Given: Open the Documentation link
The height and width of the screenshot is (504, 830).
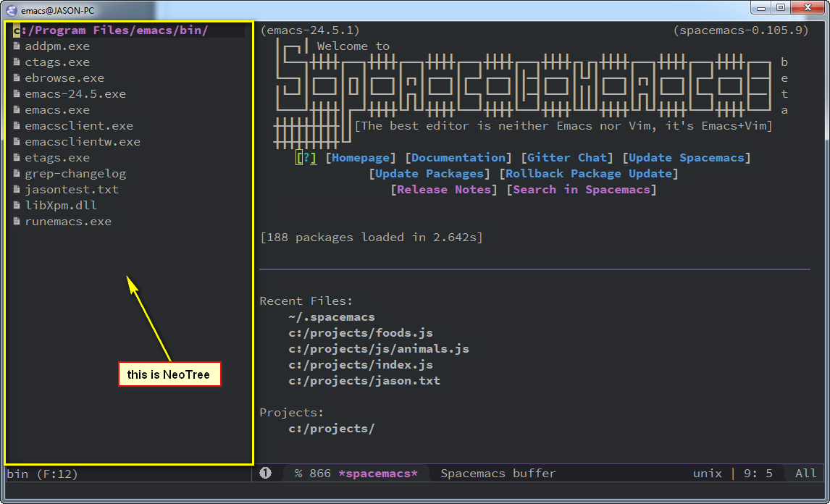Looking at the screenshot, I should tap(458, 158).
